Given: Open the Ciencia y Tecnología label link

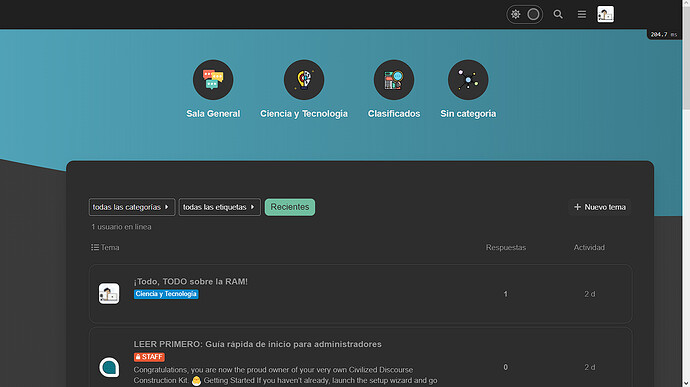Looking at the screenshot, I should (x=304, y=114).
